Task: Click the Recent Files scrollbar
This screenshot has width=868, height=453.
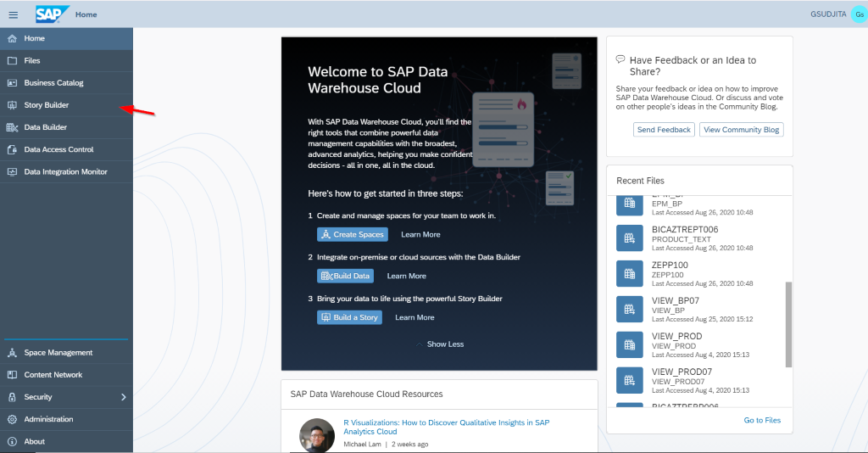Action: [x=788, y=325]
